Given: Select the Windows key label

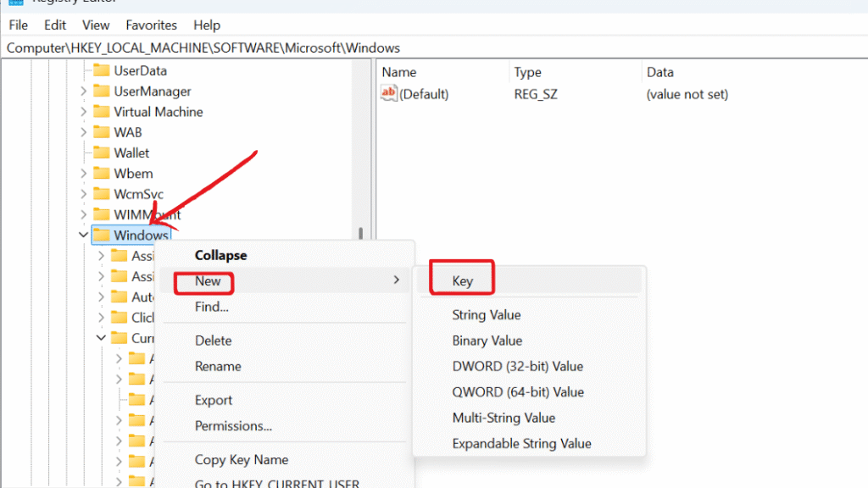Looking at the screenshot, I should (x=141, y=235).
